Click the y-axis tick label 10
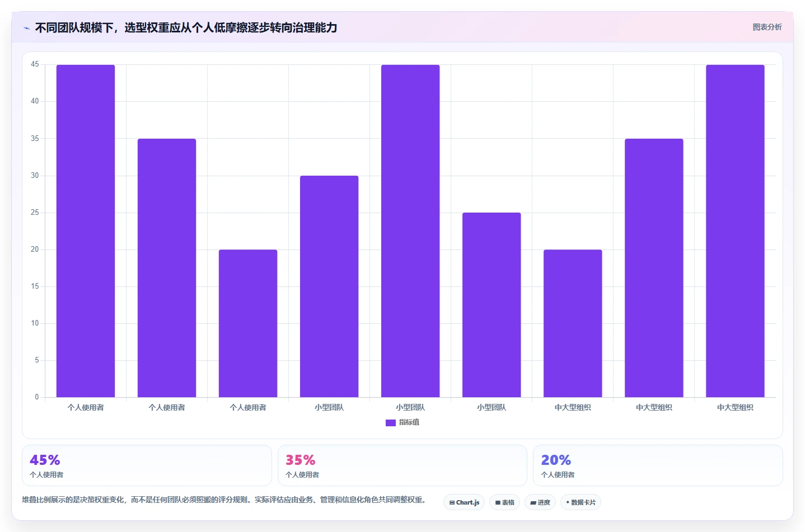The height and width of the screenshot is (532, 805). [35, 323]
